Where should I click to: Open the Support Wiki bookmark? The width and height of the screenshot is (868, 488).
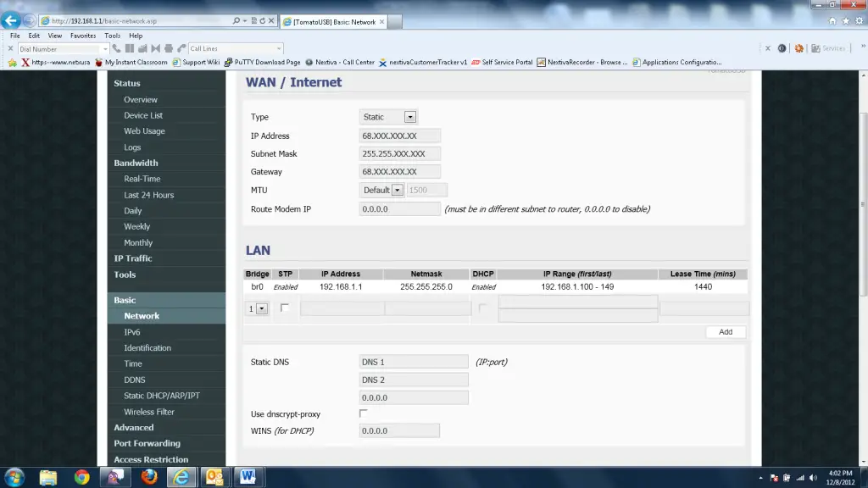pyautogui.click(x=196, y=63)
